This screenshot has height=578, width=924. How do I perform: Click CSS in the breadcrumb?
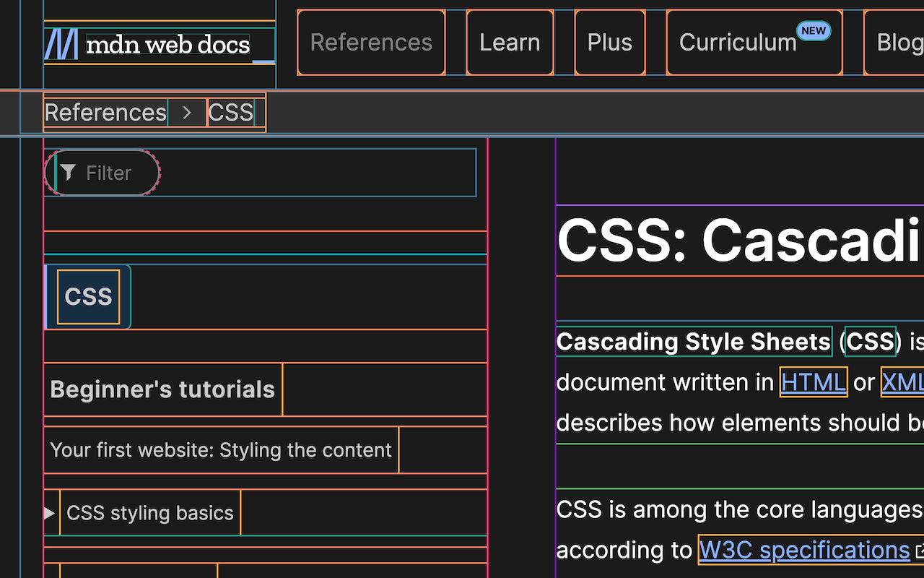point(231,113)
